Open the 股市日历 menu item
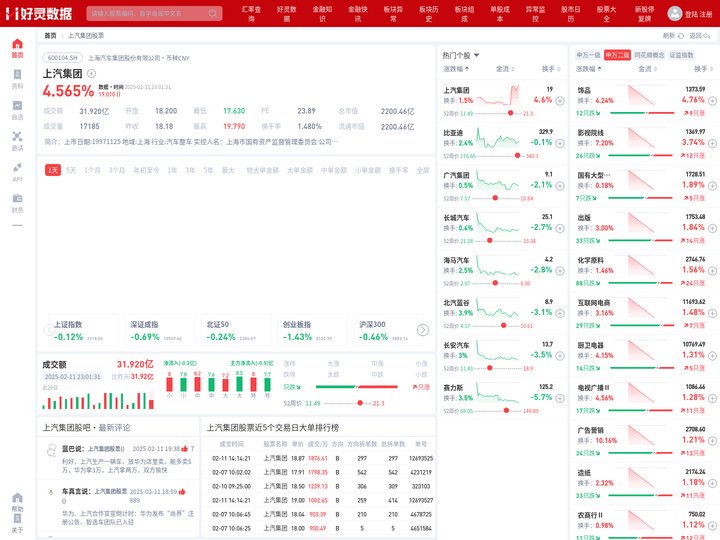Viewport: 720px width, 540px height. pyautogui.click(x=571, y=14)
